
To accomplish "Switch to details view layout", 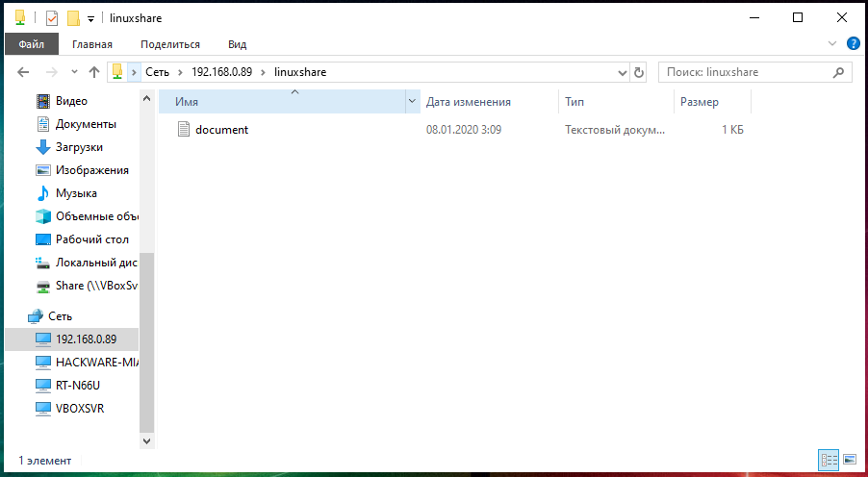I will point(827,461).
